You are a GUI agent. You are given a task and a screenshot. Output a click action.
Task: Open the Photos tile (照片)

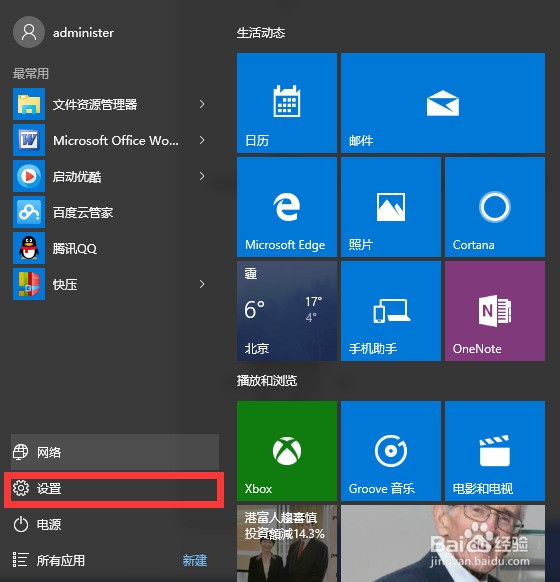pos(391,207)
